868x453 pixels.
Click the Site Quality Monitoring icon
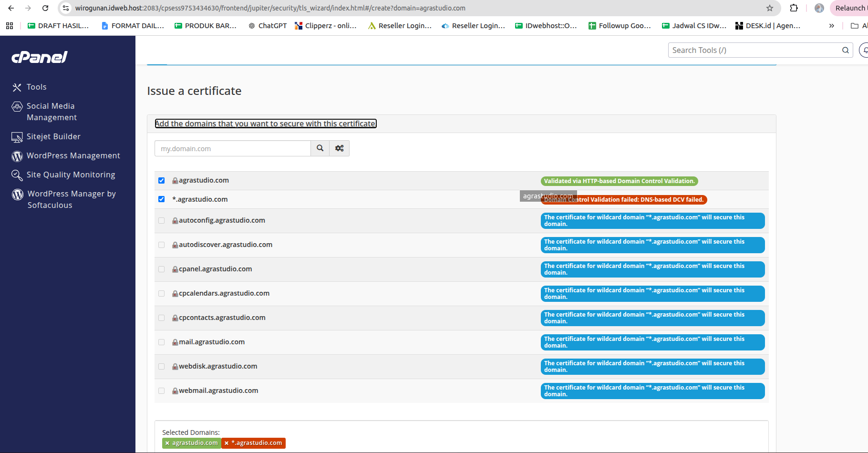(x=17, y=175)
